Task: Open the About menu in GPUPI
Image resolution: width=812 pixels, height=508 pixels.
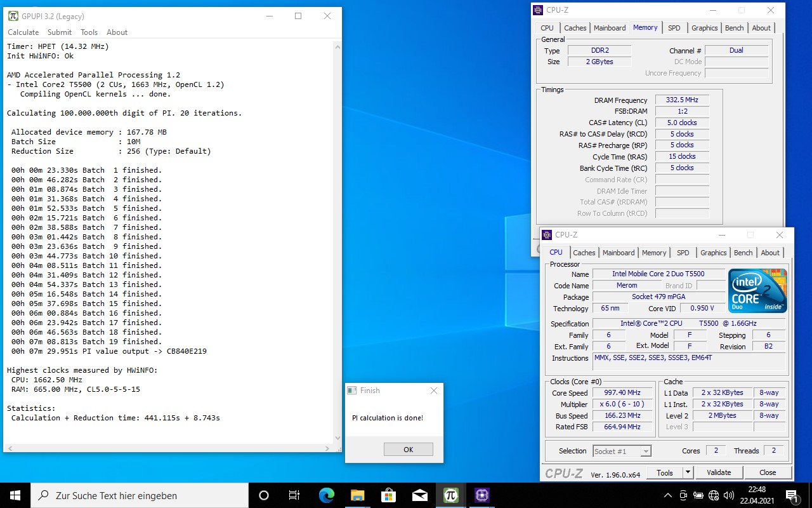Action: (x=117, y=32)
